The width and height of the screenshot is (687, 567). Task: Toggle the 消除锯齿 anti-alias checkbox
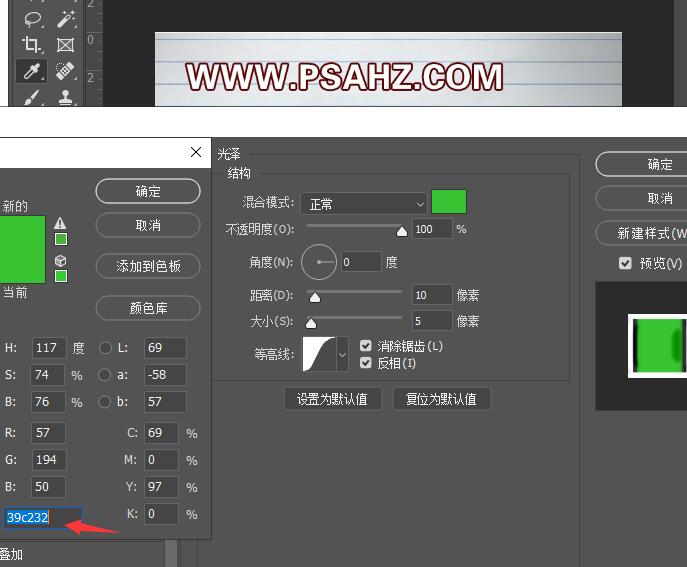click(366, 346)
